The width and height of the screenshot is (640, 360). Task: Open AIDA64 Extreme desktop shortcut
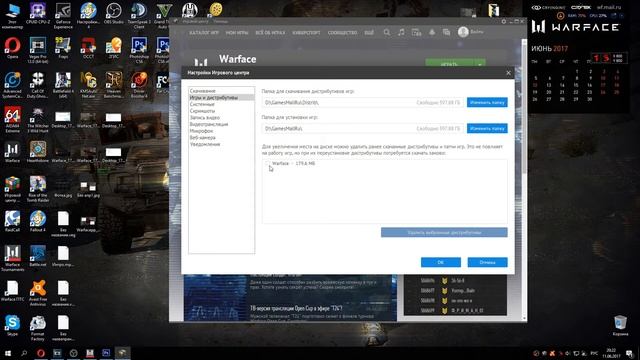[12, 120]
